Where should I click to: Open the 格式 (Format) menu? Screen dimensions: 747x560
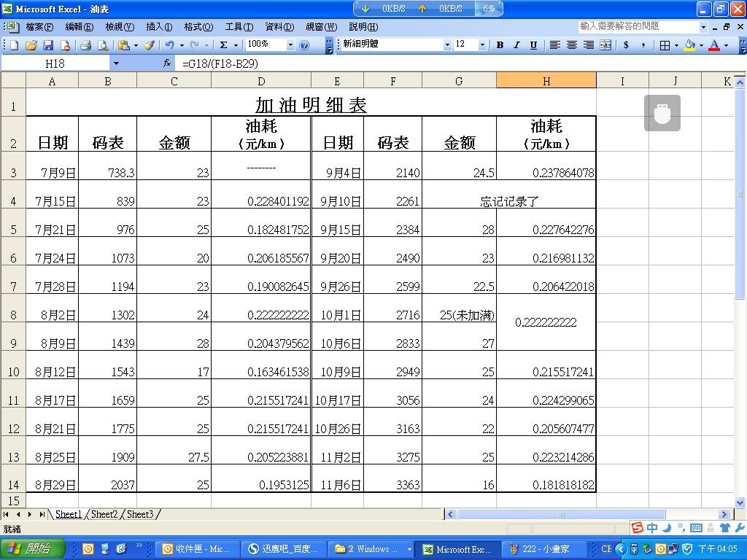coord(198,27)
